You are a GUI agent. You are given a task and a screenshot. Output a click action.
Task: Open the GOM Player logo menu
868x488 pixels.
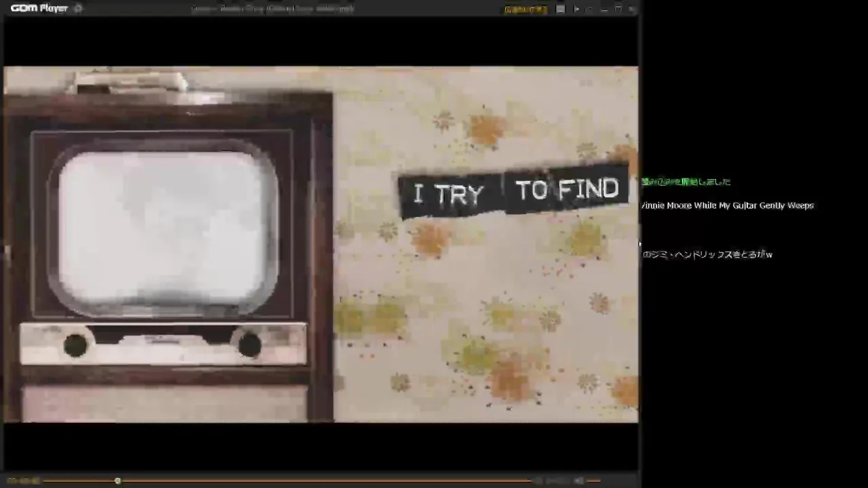pos(39,8)
